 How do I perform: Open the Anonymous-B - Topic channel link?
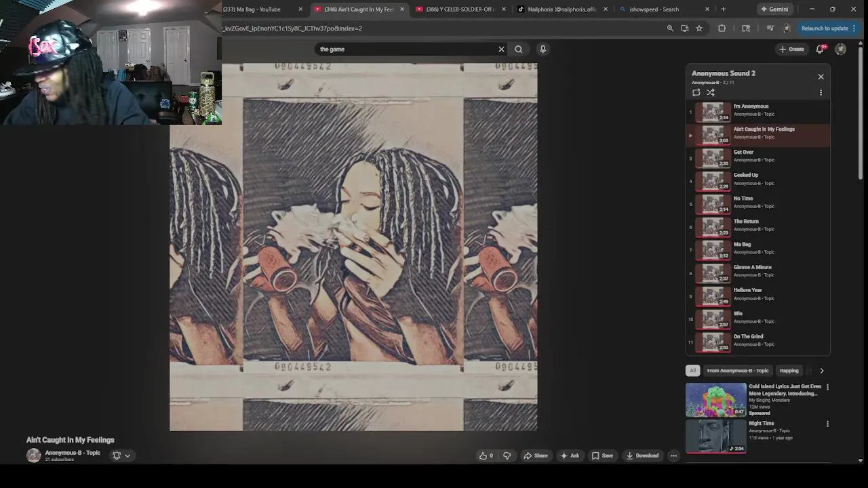pyautogui.click(x=73, y=453)
